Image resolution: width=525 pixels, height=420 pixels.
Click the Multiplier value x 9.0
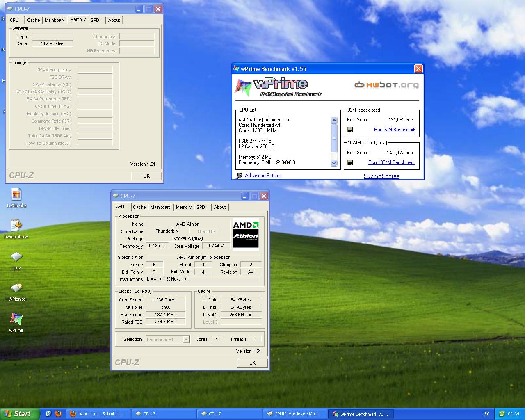point(165,307)
